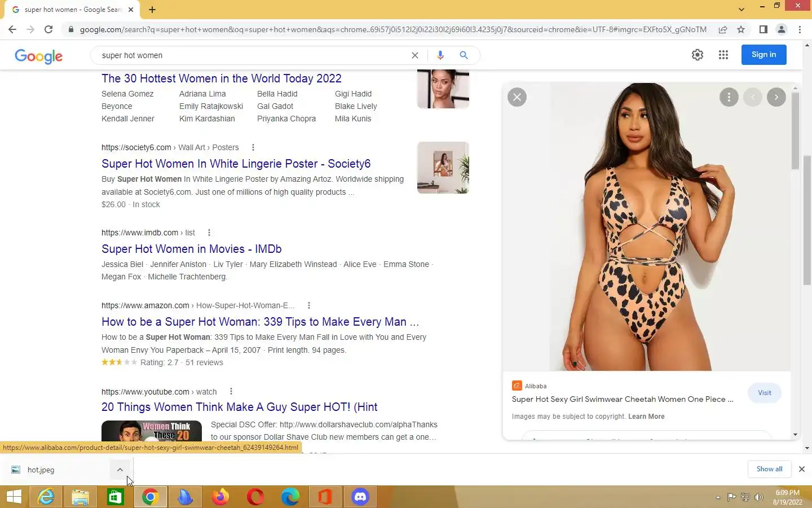
Task: Close the image preview panel
Action: 517,97
